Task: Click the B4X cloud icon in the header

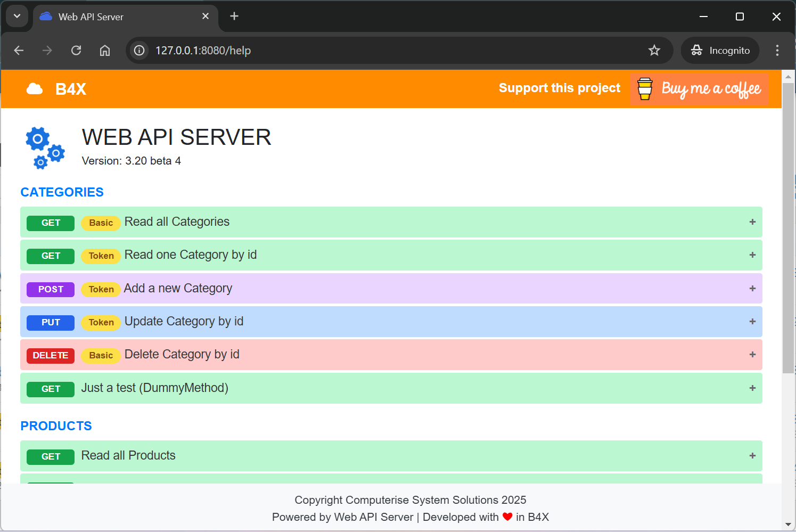Action: (35, 88)
